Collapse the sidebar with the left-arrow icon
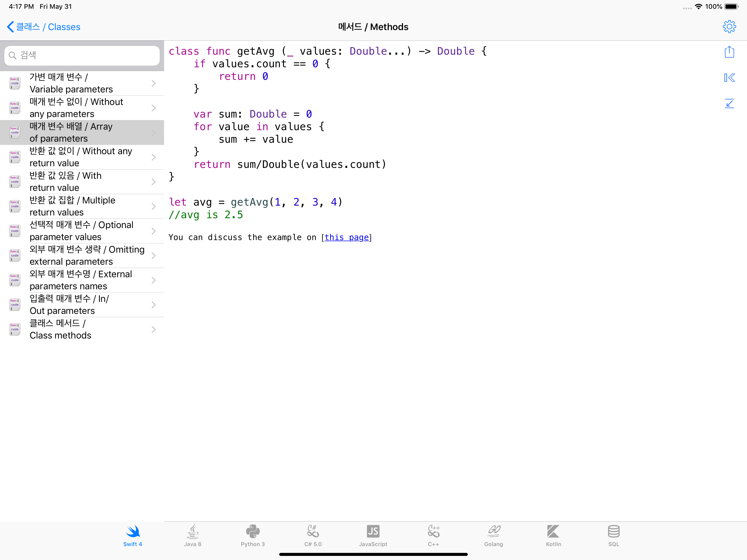This screenshot has height=560, width=747. pyautogui.click(x=730, y=78)
